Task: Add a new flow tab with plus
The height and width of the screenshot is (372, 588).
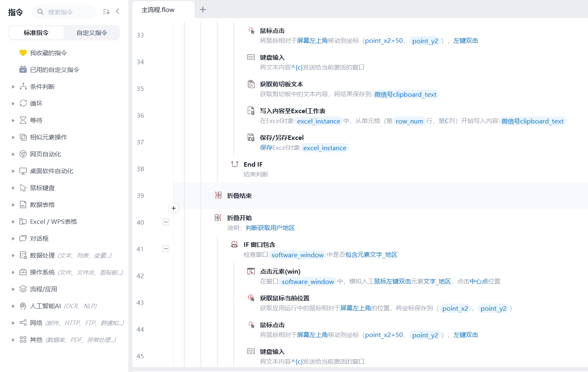Action: coord(203,9)
